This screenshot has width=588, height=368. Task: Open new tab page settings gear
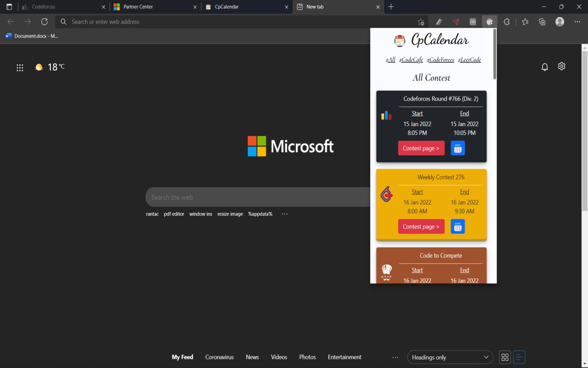[x=561, y=66]
